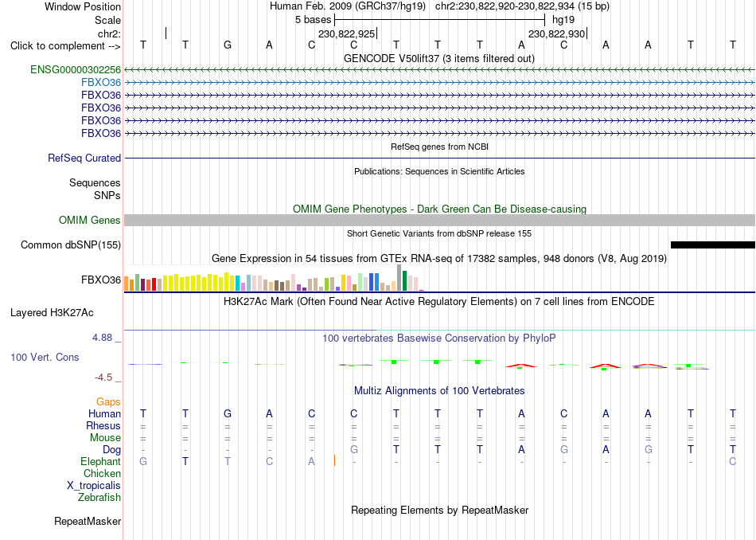
Task: Click the orange insertion mark in the Elephant row
Action: click(x=334, y=460)
